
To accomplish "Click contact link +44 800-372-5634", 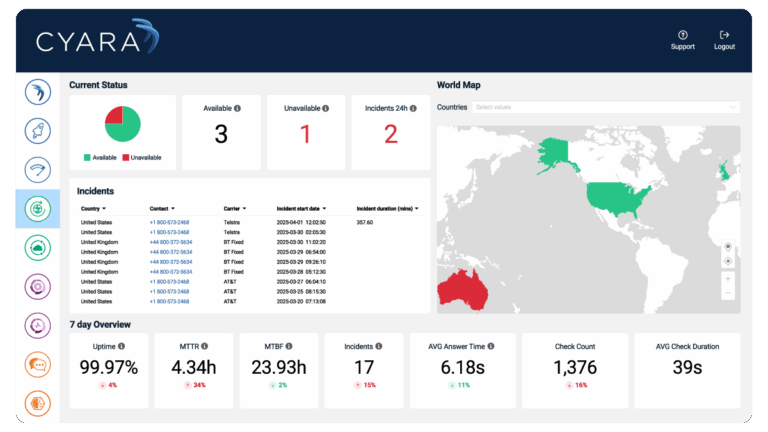I will (x=170, y=242).
